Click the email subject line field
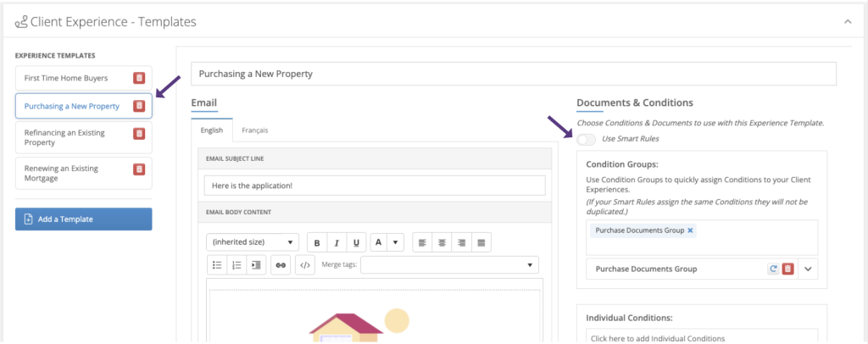 (375, 186)
